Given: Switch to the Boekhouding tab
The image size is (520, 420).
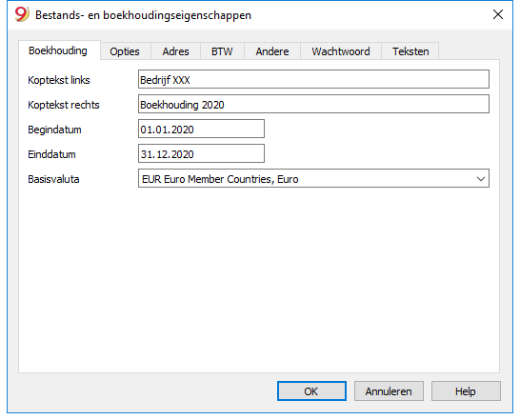Looking at the screenshot, I should coord(59,50).
